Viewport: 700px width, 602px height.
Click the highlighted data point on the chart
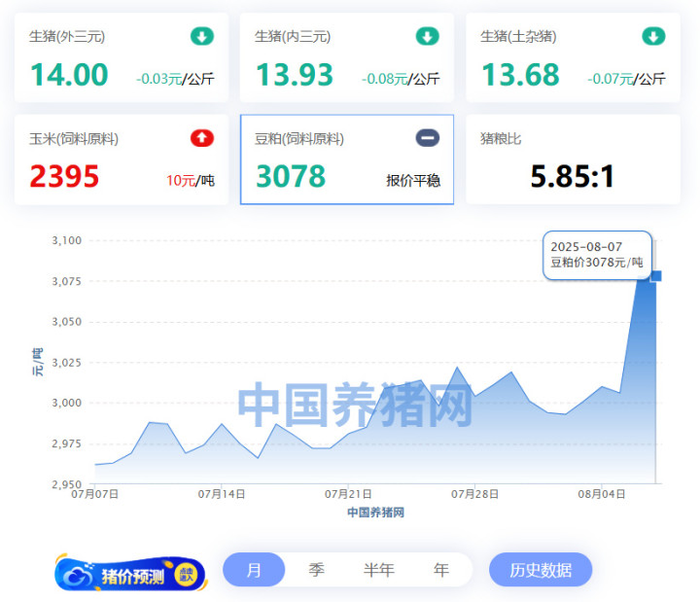click(656, 276)
